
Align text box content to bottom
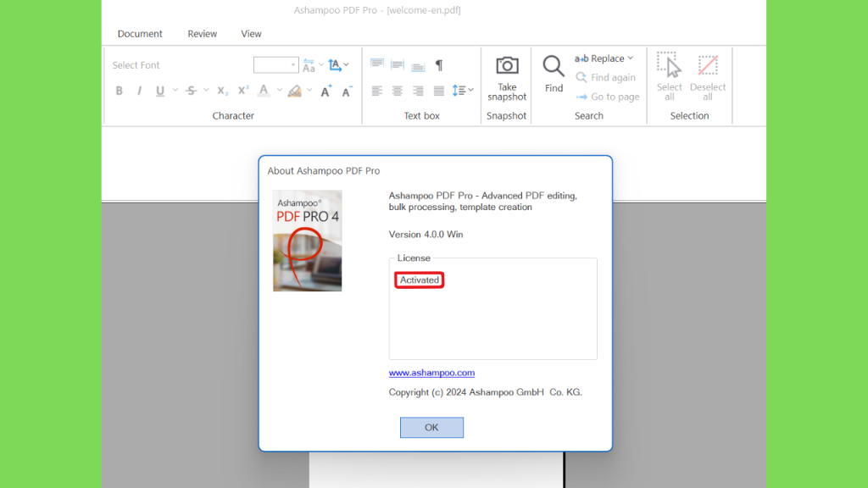(418, 66)
